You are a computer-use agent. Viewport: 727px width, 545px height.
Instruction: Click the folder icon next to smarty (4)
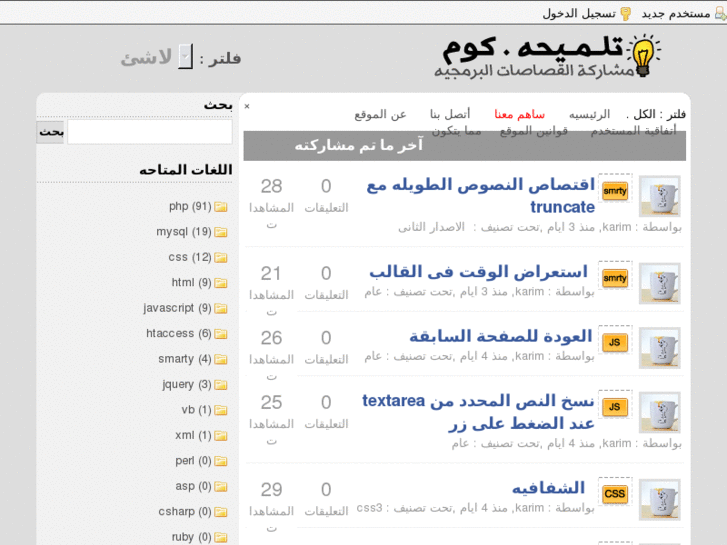[x=221, y=359]
